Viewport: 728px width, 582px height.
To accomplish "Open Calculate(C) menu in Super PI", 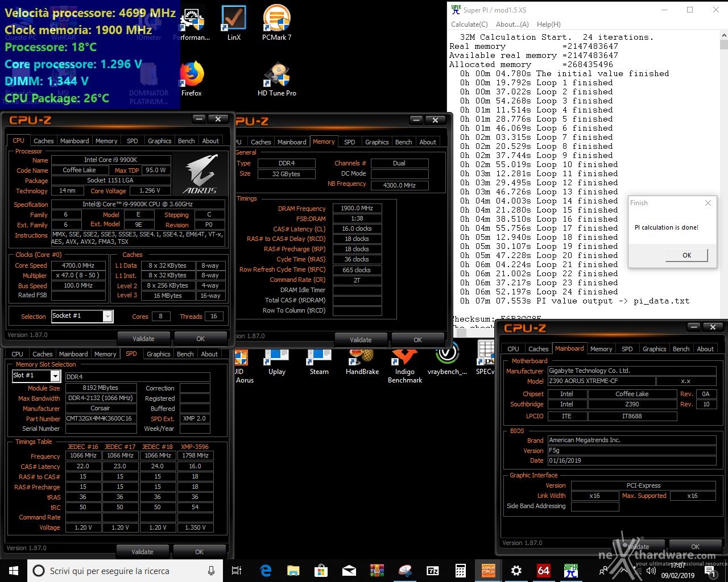I will [x=469, y=24].
